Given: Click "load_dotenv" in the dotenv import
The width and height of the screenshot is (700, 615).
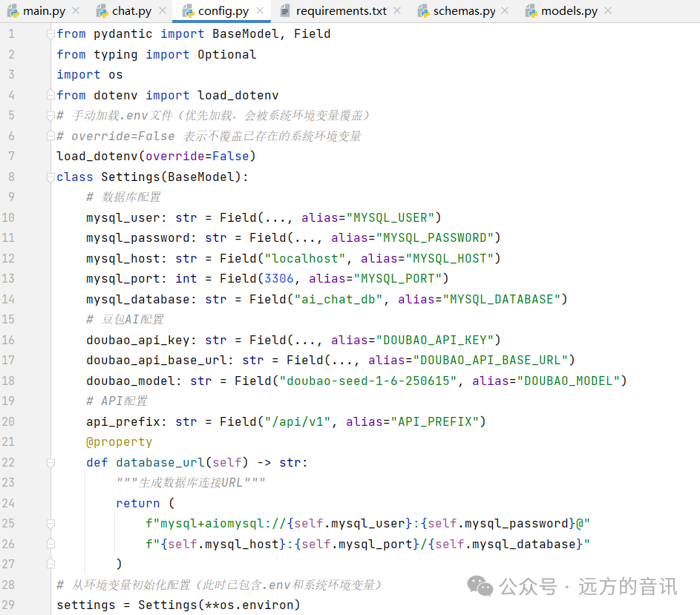Looking at the screenshot, I should click(238, 95).
